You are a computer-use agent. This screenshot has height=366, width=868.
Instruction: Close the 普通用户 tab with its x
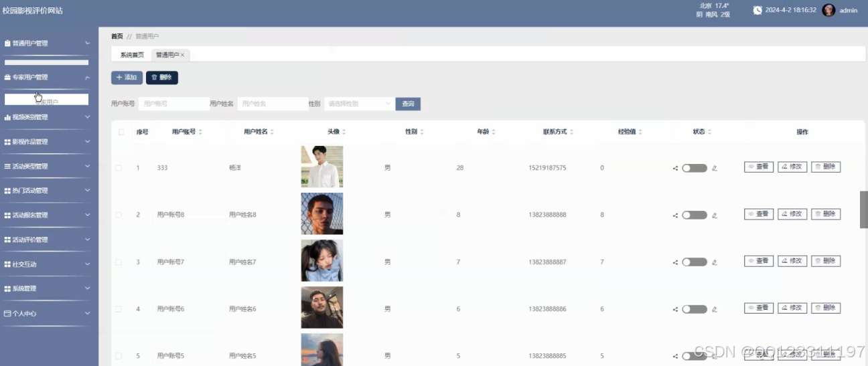tap(182, 55)
